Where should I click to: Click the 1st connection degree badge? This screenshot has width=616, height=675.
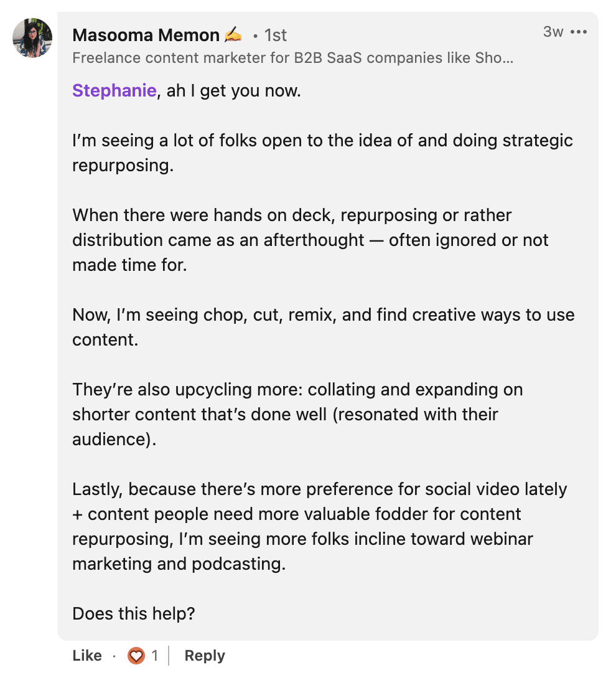275,35
